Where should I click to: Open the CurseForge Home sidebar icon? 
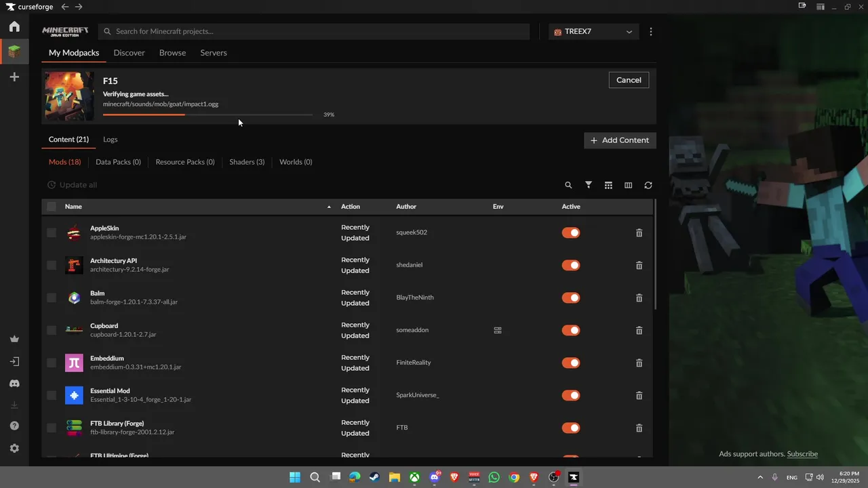14,26
